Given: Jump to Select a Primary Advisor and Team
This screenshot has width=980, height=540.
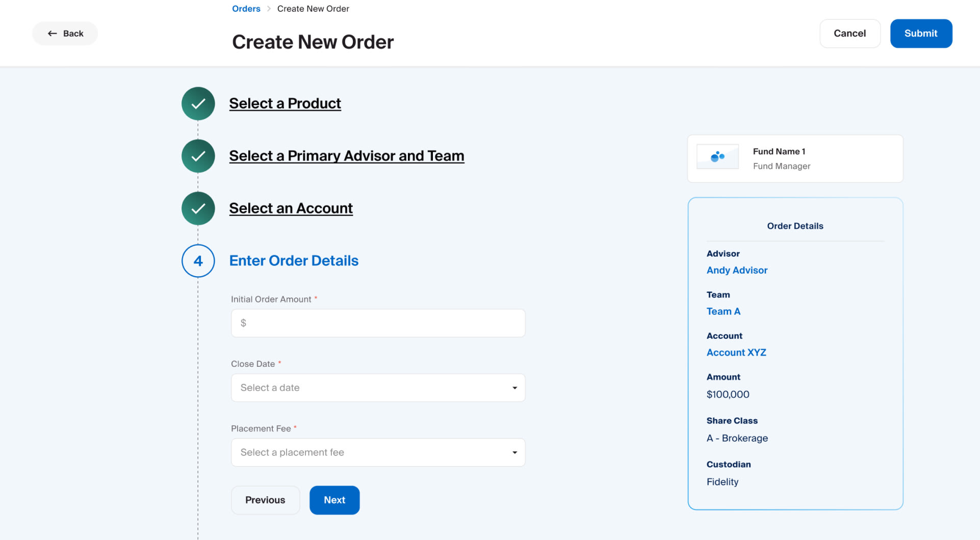Looking at the screenshot, I should coord(346,156).
